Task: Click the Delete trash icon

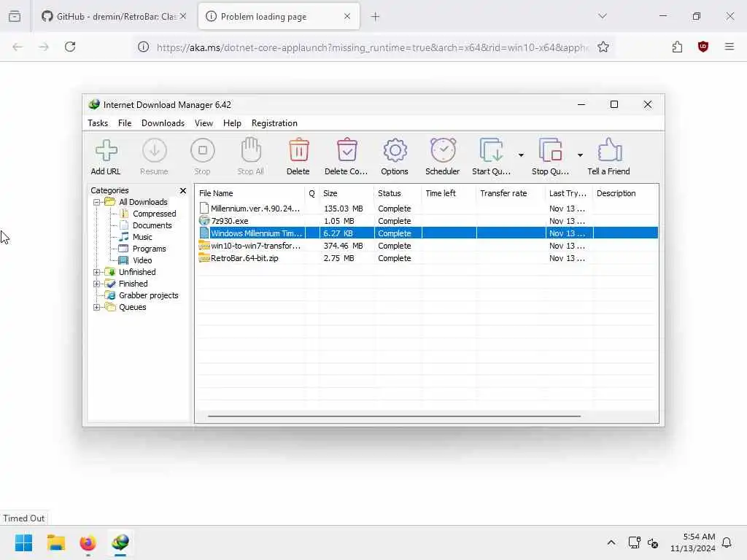Action: point(298,150)
